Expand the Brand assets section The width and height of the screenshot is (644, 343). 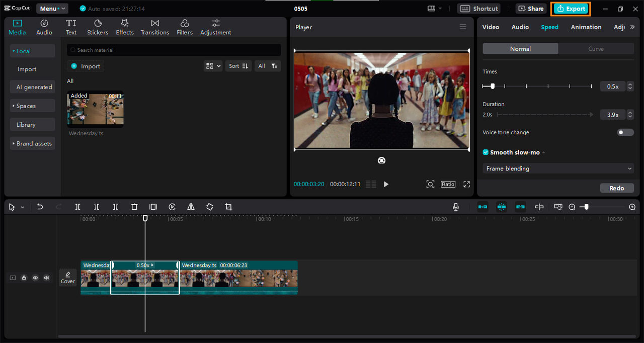pos(32,143)
